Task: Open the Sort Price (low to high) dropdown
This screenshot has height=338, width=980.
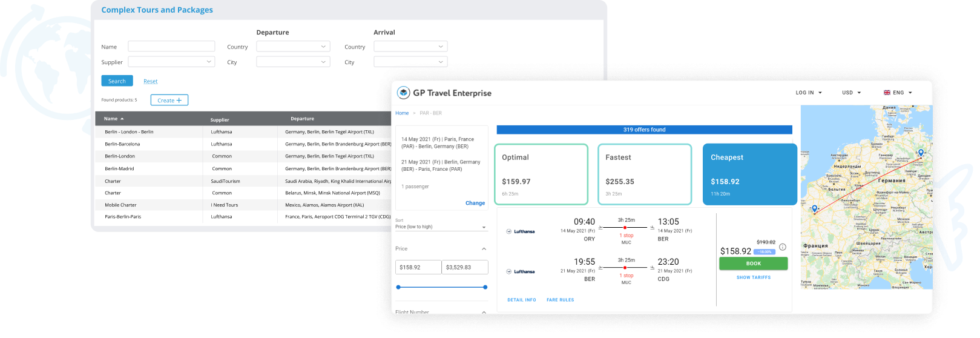Action: point(441,227)
